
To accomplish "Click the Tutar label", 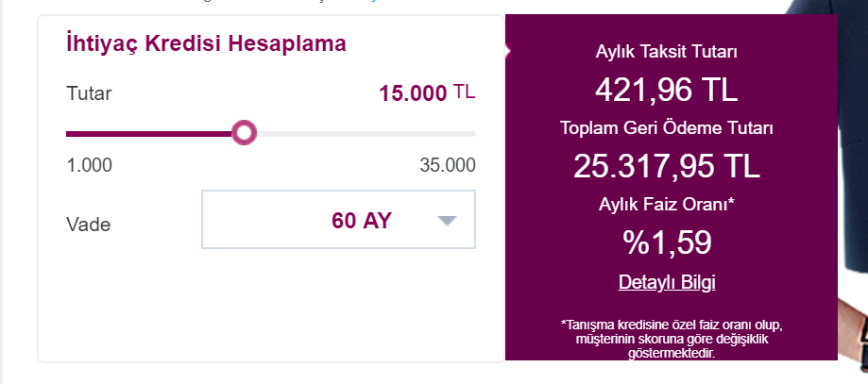I will tap(89, 93).
